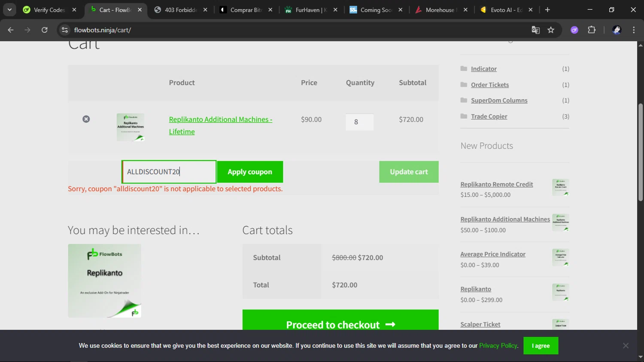Open Scalper Ticket product link
The width and height of the screenshot is (644, 362).
click(x=480, y=324)
